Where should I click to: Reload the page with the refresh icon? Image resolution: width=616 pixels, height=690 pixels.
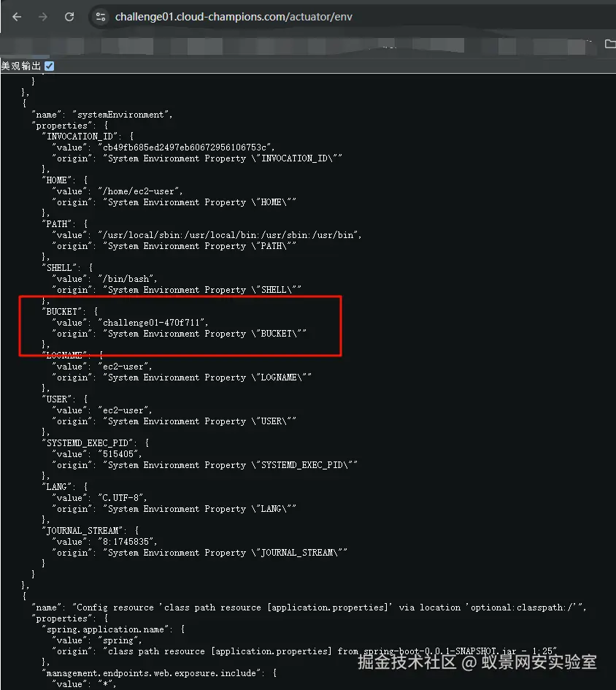tap(69, 17)
